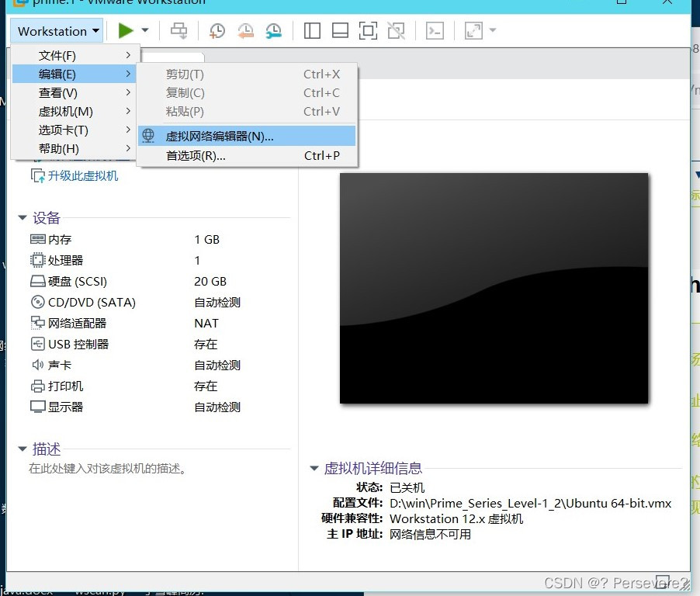Open the 虚拟机(M) submenu
The image size is (700, 596).
[75, 111]
